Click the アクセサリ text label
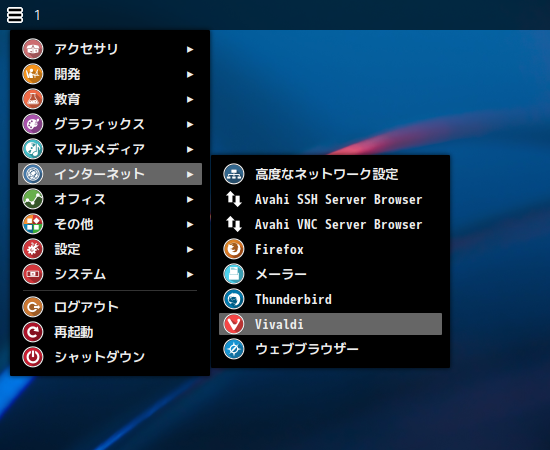 click(86, 49)
